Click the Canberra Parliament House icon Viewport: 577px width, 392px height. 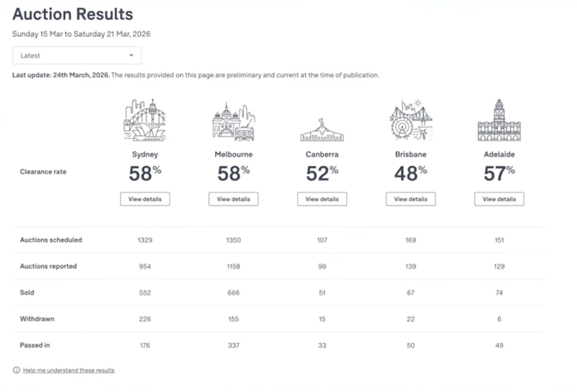pos(322,130)
